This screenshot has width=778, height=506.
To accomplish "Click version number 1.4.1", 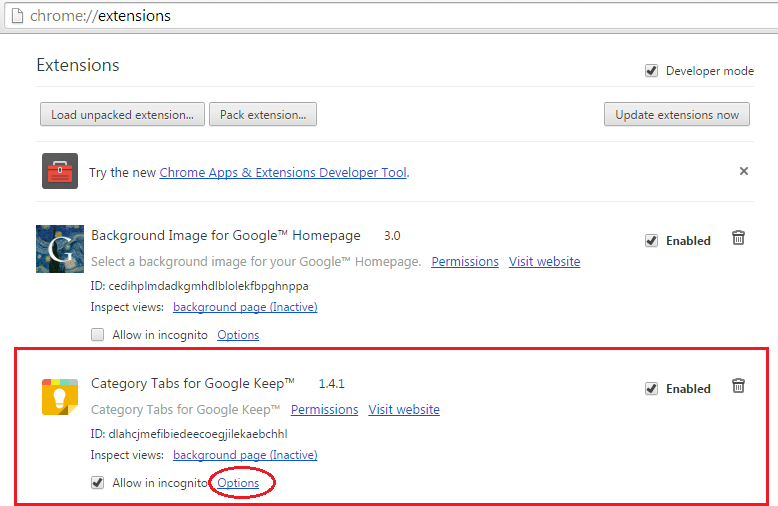I will (x=331, y=383).
